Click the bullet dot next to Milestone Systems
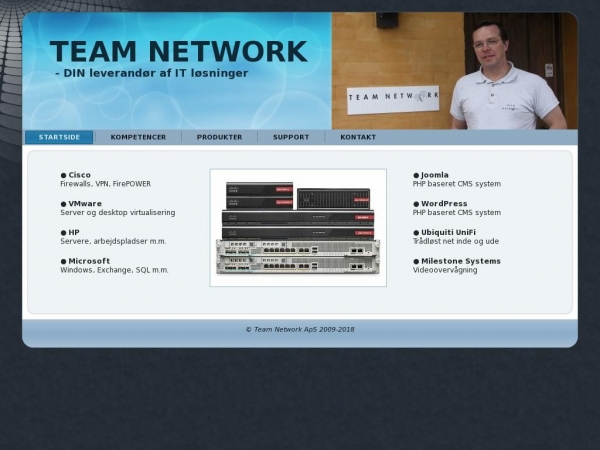 416,261
